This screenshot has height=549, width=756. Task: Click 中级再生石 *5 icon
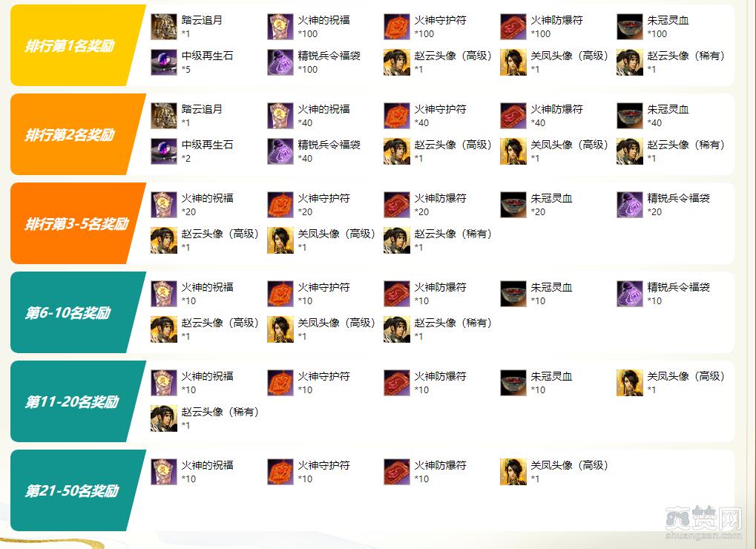[164, 62]
